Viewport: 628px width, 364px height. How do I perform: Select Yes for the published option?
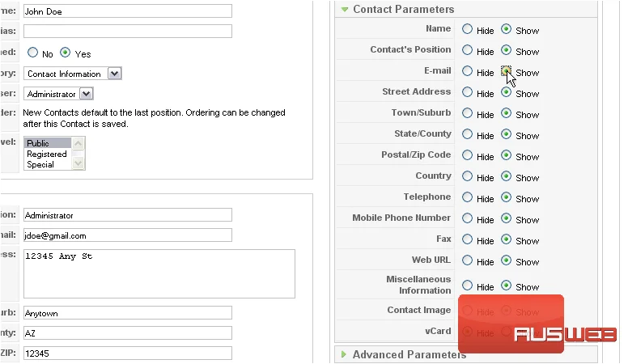65,53
